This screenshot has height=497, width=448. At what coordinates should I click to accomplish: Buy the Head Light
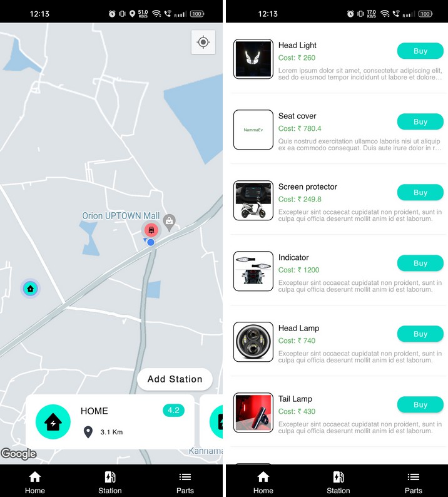click(420, 51)
